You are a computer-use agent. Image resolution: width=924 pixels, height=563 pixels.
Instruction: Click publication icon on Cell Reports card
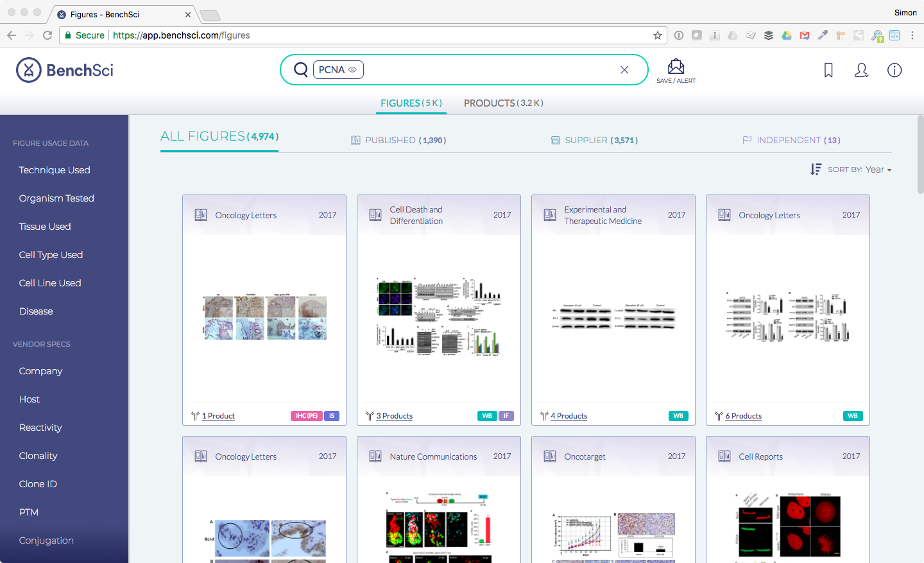coord(724,456)
